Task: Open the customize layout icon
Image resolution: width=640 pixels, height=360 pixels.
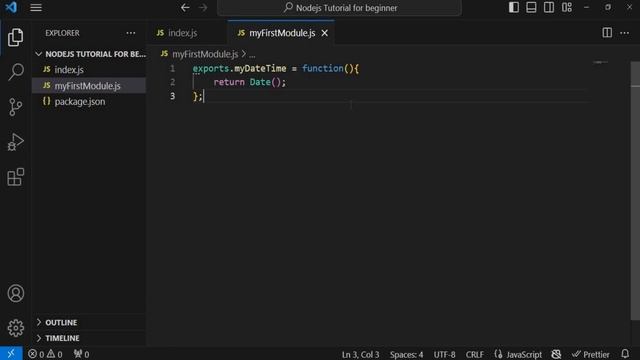Action: pos(567,7)
